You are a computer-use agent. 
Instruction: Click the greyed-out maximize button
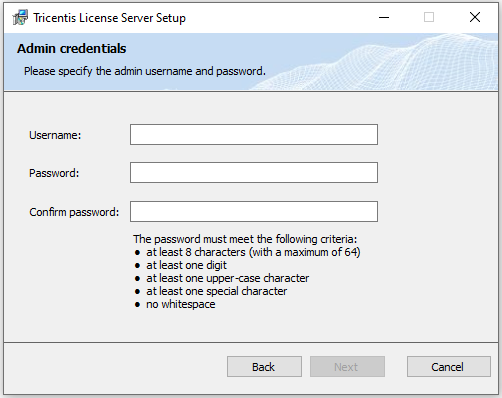point(429,17)
